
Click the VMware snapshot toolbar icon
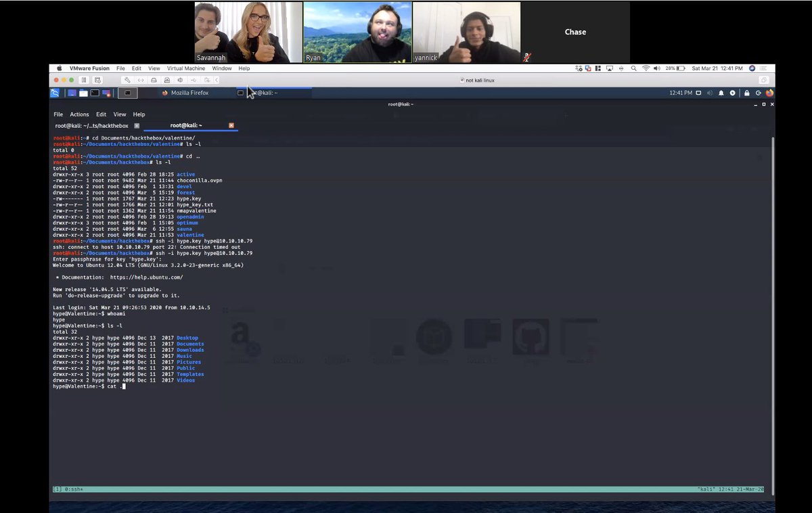tap(97, 80)
